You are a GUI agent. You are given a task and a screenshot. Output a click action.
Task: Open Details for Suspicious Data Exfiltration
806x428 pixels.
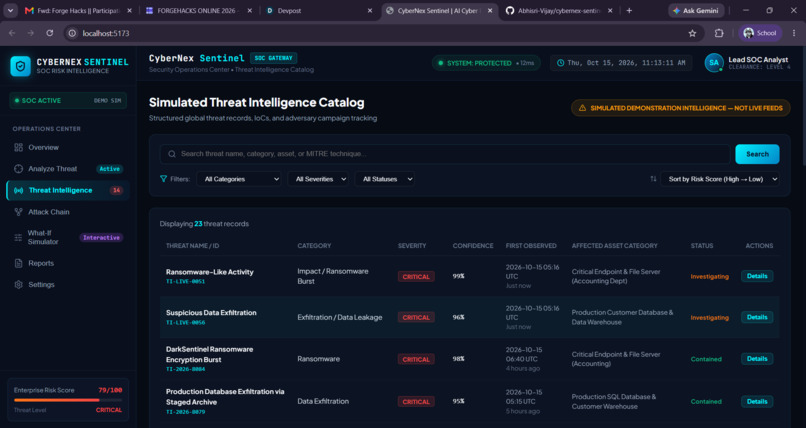757,317
